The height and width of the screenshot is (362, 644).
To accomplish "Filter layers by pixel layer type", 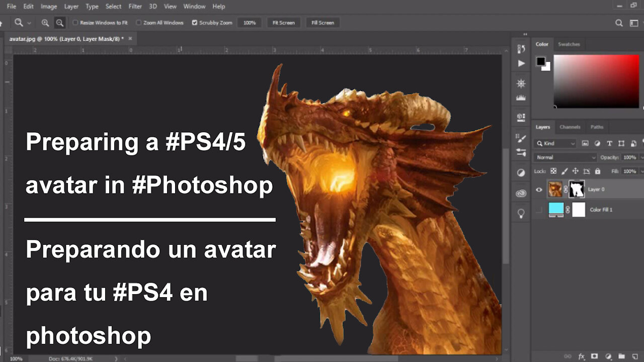I will (x=585, y=143).
